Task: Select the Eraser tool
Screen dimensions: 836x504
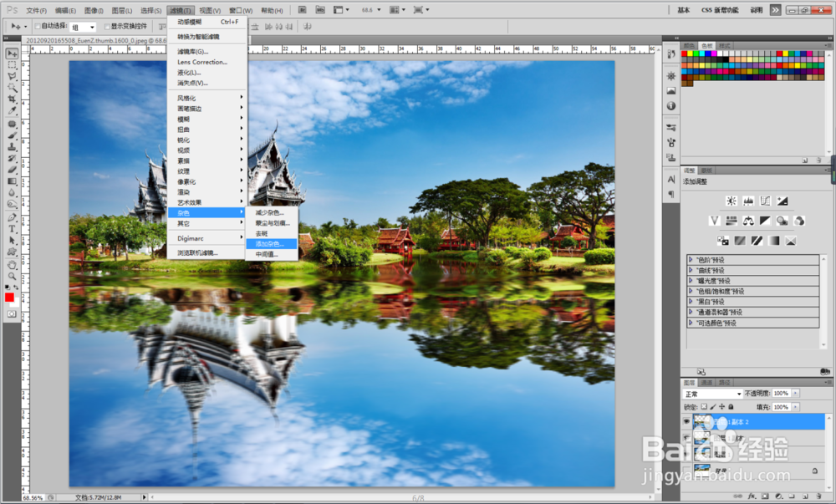Action: pos(12,170)
